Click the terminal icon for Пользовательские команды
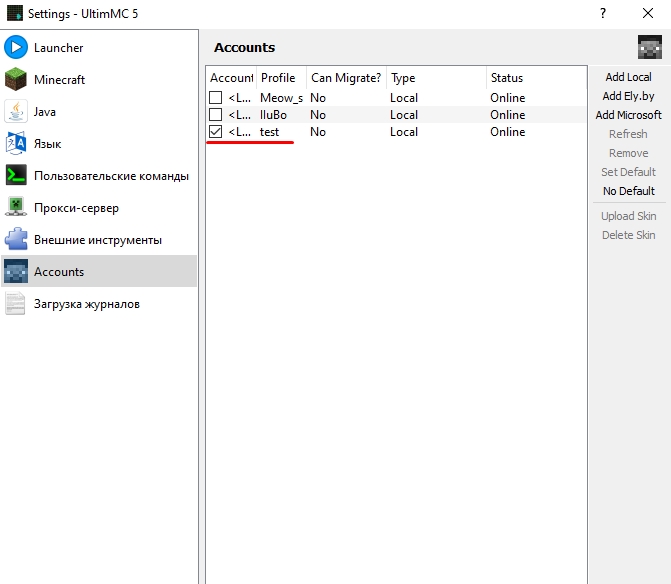671x584 pixels. 16,175
